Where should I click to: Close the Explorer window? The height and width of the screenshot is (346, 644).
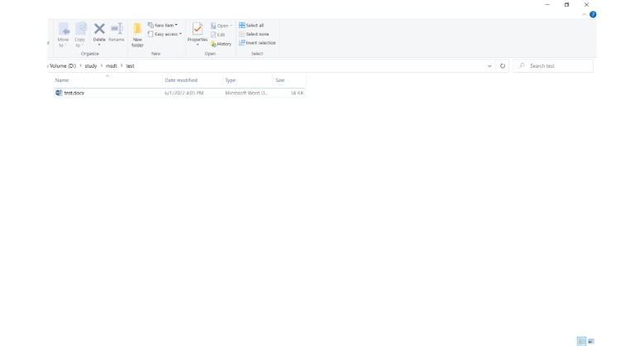click(586, 5)
